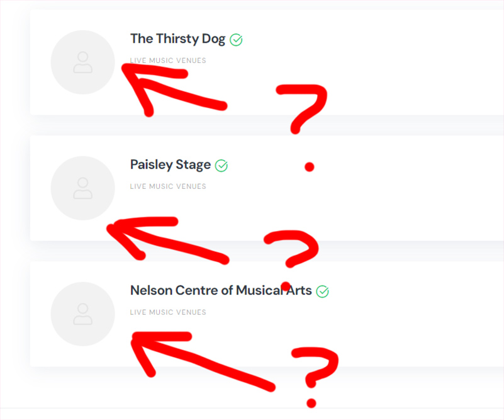Select Live Music Venues tag under Thirsty Dog
Image resolution: width=504 pixels, height=420 pixels.
[x=168, y=60]
